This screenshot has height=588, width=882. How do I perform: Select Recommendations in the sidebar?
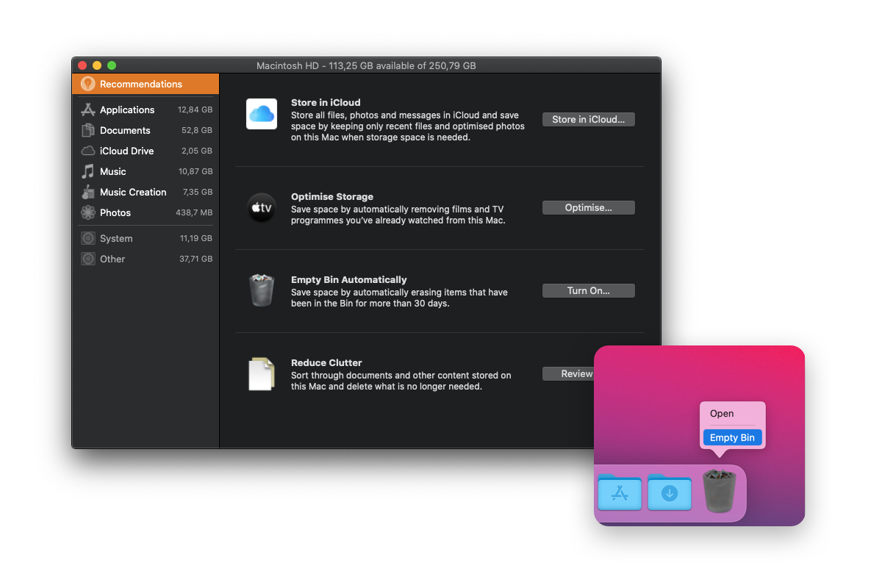(146, 84)
